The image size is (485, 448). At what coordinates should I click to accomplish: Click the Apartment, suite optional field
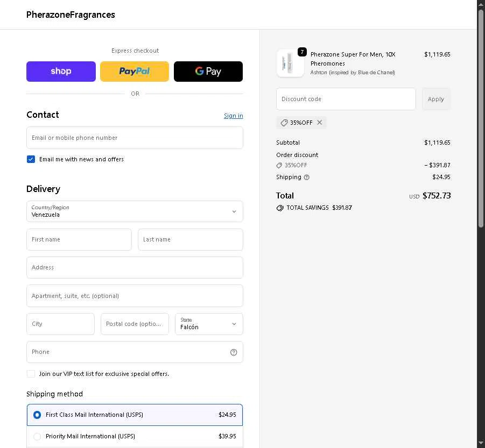click(135, 296)
